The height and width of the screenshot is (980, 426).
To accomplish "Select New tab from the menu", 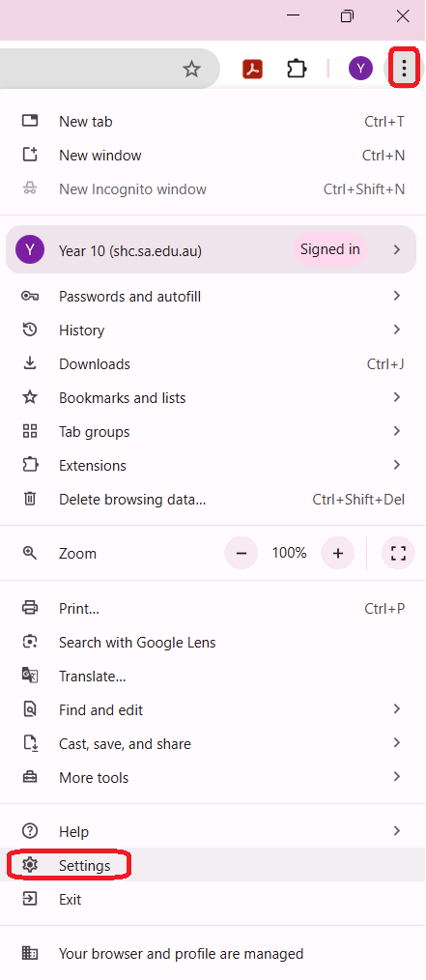I will pyautogui.click(x=213, y=121).
